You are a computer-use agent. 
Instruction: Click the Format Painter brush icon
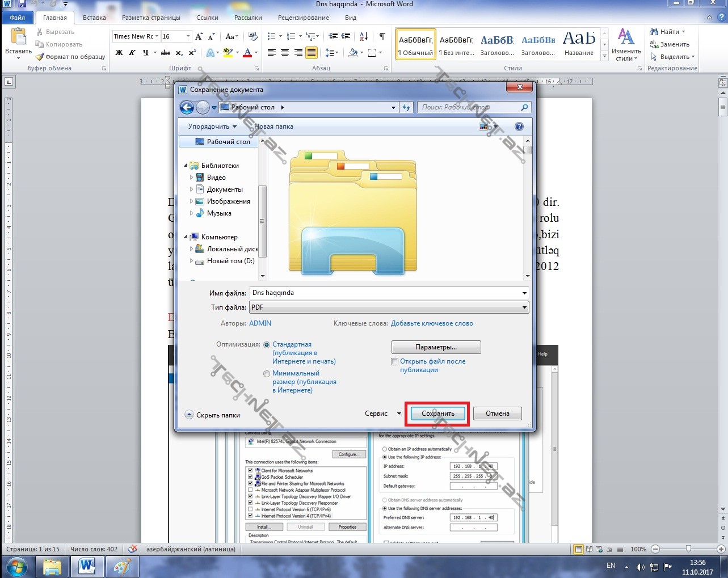[x=40, y=57]
